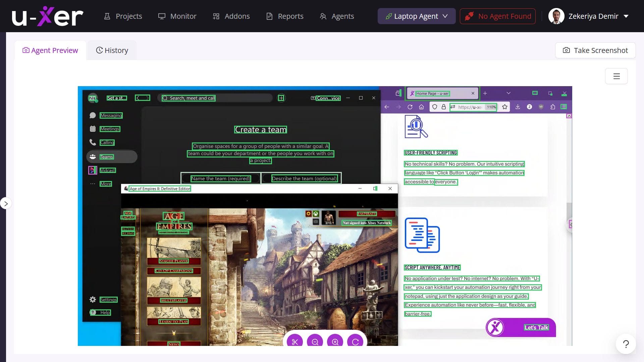Click the Create a team label in preview
The height and width of the screenshot is (362, 644).
click(261, 130)
